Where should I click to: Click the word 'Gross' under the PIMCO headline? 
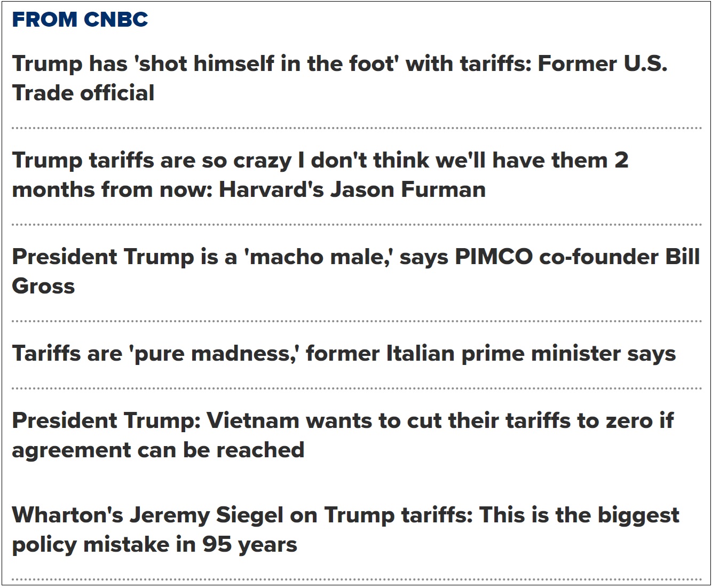click(43, 287)
